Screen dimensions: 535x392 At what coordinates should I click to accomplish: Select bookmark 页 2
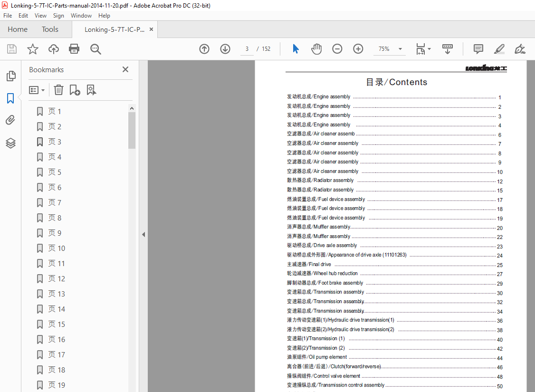55,127
